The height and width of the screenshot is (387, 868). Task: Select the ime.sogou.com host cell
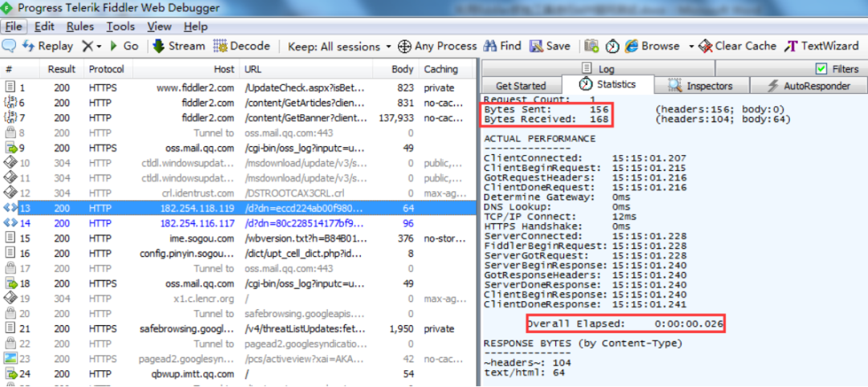(x=201, y=238)
